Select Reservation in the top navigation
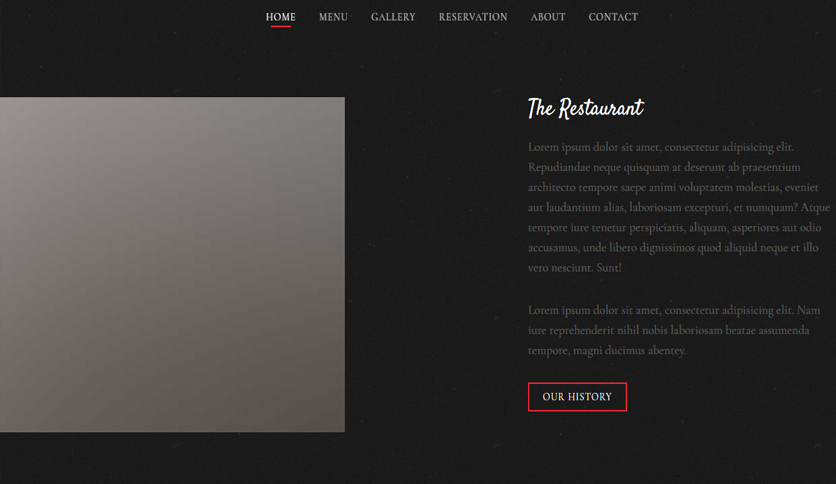The height and width of the screenshot is (484, 836). pos(473,17)
